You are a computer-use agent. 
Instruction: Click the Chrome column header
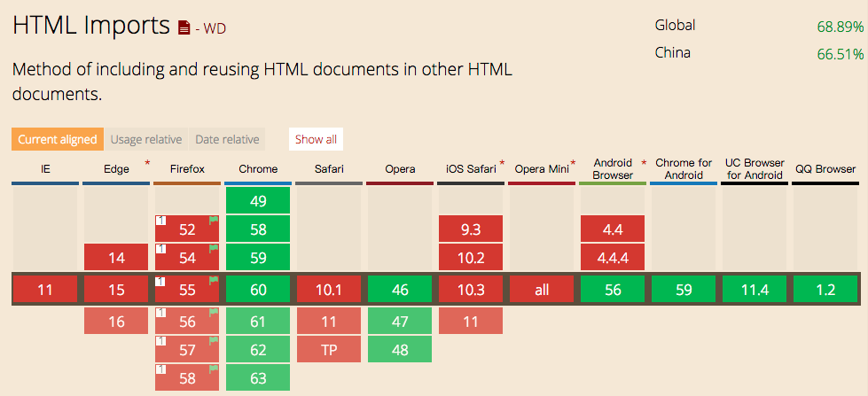click(258, 169)
